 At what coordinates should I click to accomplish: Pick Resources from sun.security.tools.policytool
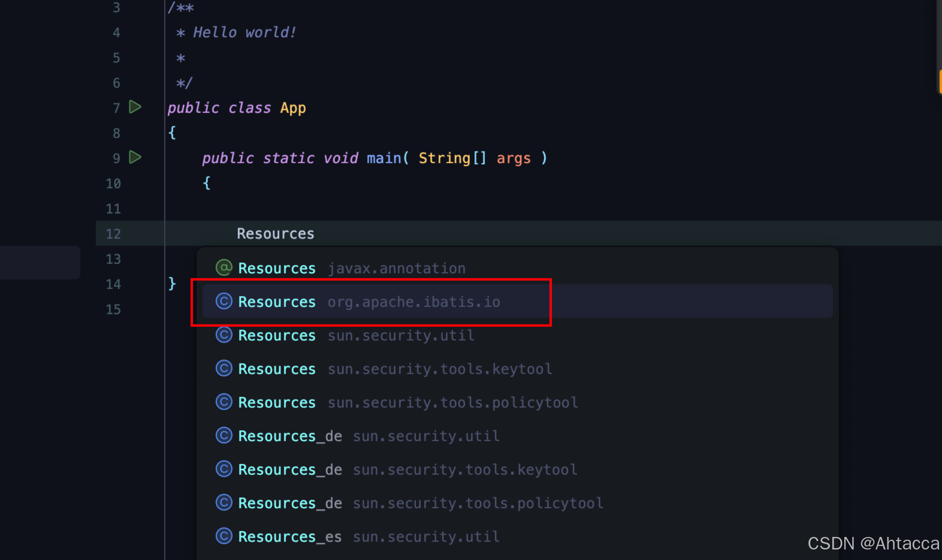(x=518, y=402)
